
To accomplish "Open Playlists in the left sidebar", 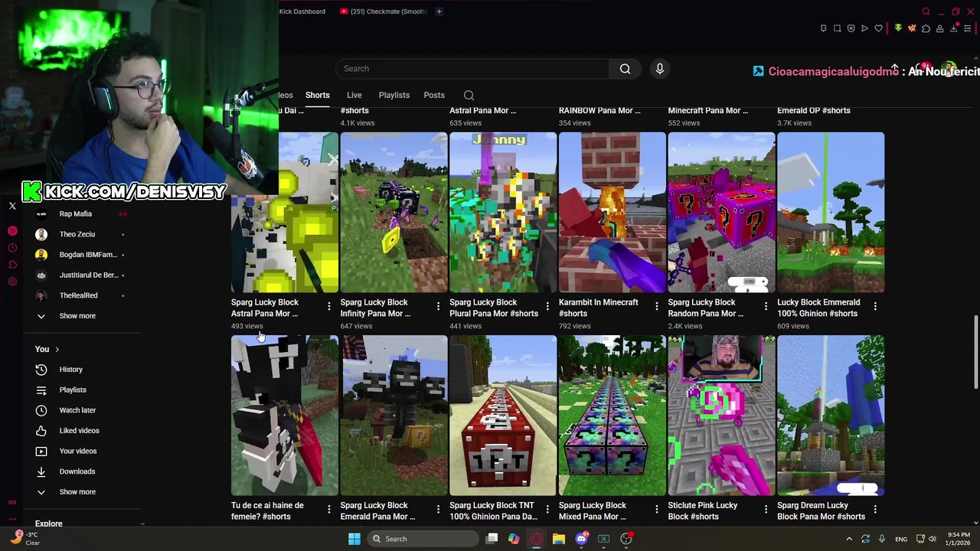I will tap(73, 390).
